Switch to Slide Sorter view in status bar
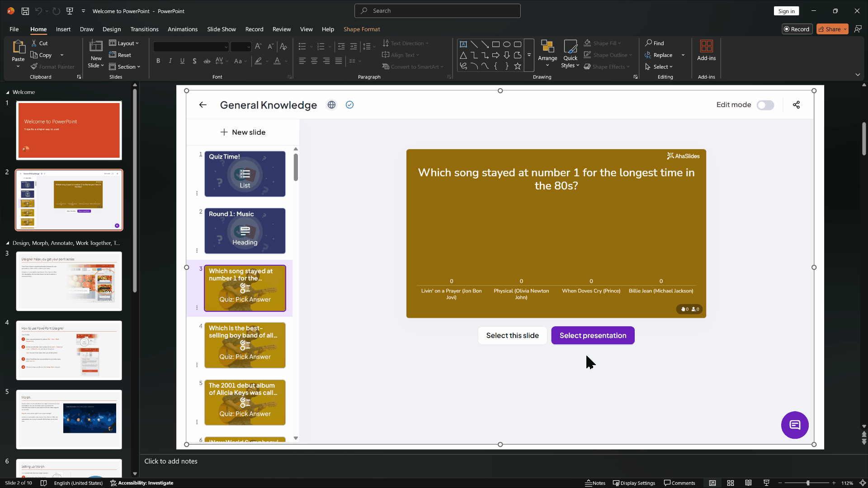Screen dimensions: 868x488 tap(730, 483)
